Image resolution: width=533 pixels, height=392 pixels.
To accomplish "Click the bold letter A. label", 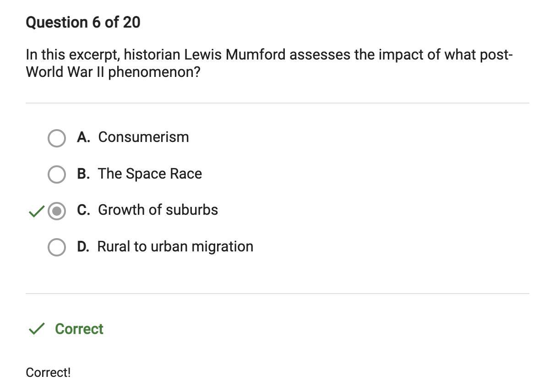I will pos(83,137).
